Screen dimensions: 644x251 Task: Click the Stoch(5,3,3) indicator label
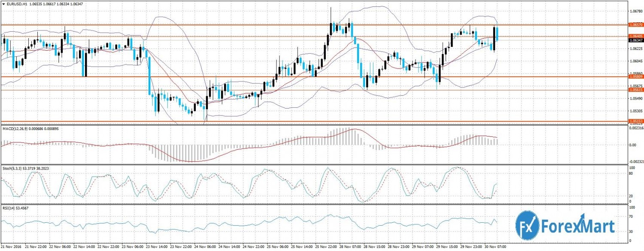(13, 167)
